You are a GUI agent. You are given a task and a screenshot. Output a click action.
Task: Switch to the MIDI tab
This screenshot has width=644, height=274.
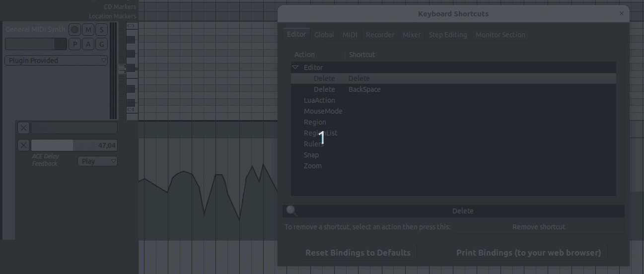click(x=350, y=35)
